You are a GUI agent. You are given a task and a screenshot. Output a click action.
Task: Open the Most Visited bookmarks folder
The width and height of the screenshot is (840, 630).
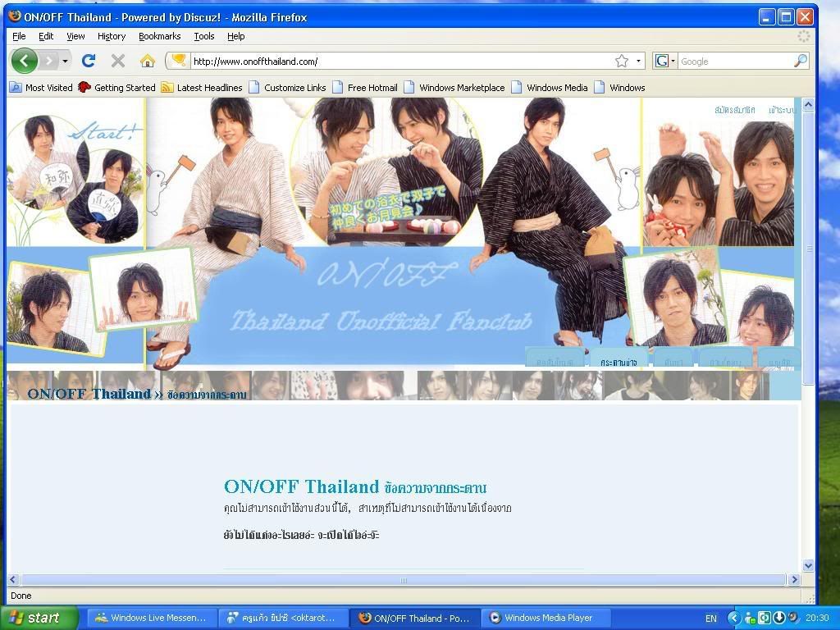(x=41, y=87)
